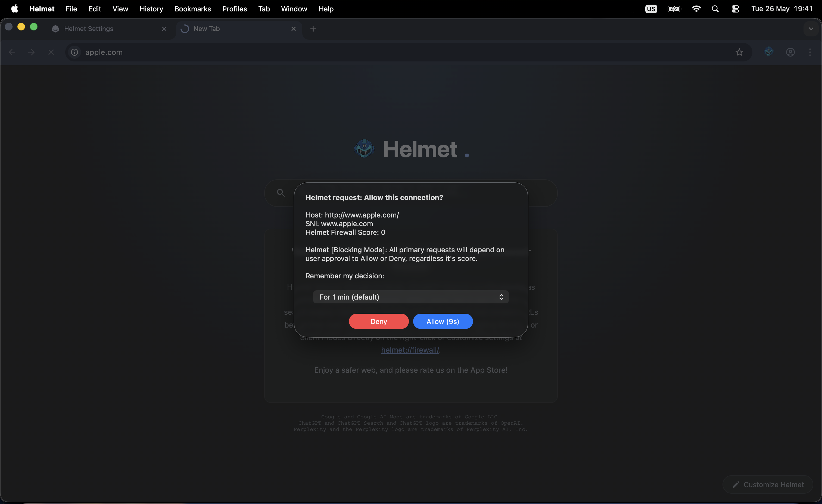Open the helmet://firewall/ link

[x=410, y=350]
